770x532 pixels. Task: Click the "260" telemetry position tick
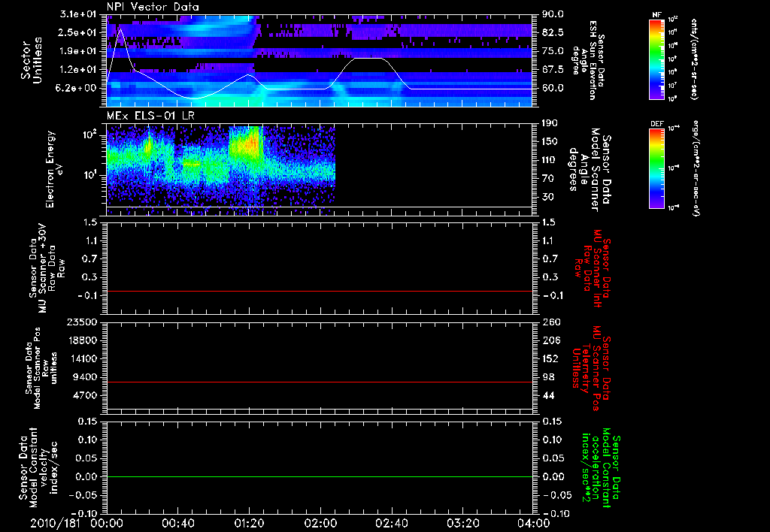tap(550, 322)
